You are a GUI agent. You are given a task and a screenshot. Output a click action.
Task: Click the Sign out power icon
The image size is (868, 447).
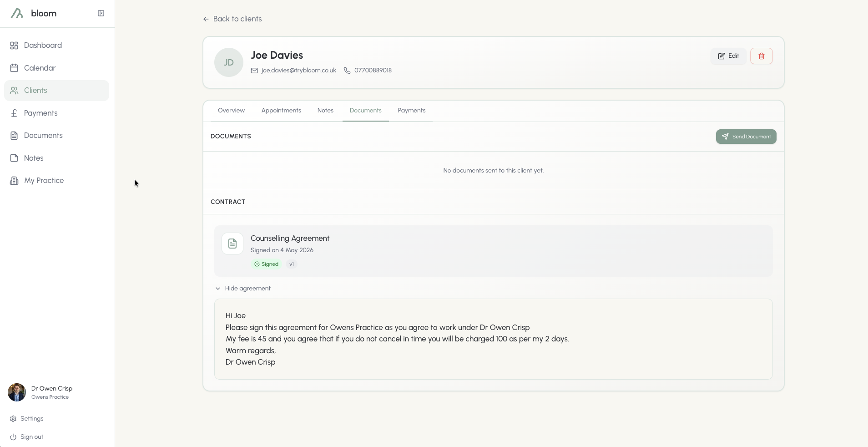coord(13,437)
